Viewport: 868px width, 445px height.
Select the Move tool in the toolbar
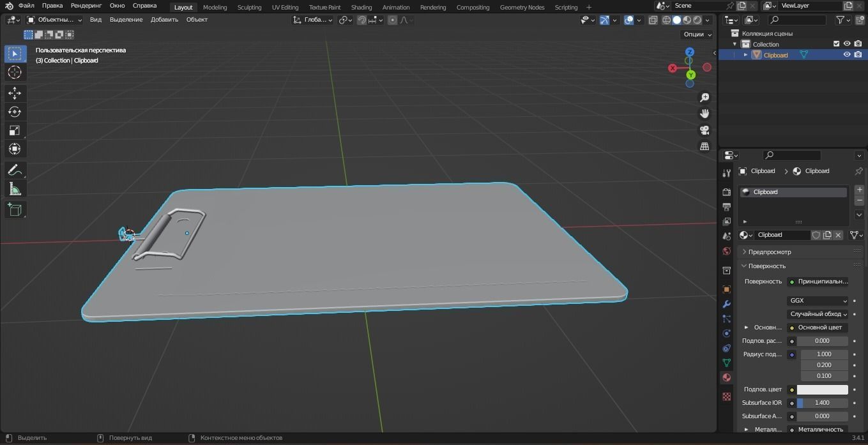click(x=14, y=93)
